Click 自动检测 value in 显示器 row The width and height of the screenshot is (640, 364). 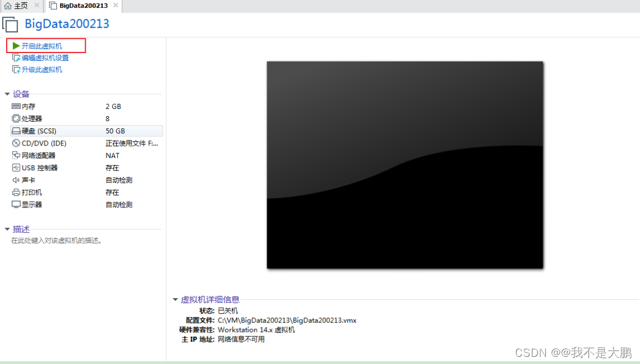[x=119, y=205]
